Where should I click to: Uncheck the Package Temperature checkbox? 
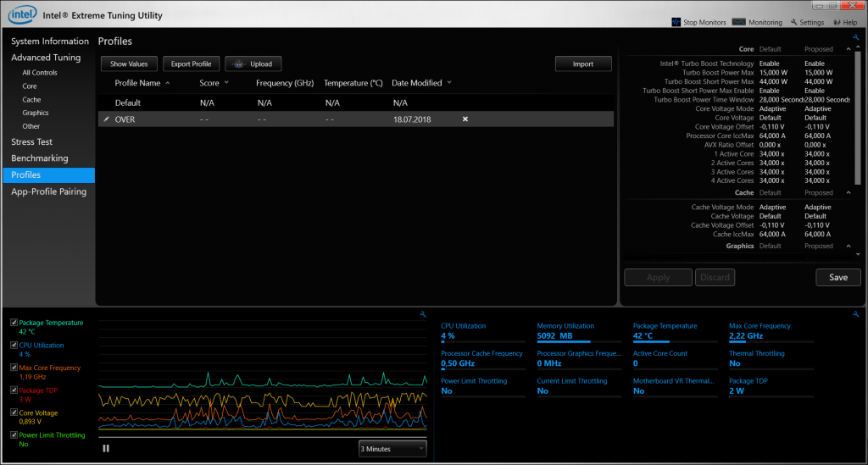[x=14, y=323]
